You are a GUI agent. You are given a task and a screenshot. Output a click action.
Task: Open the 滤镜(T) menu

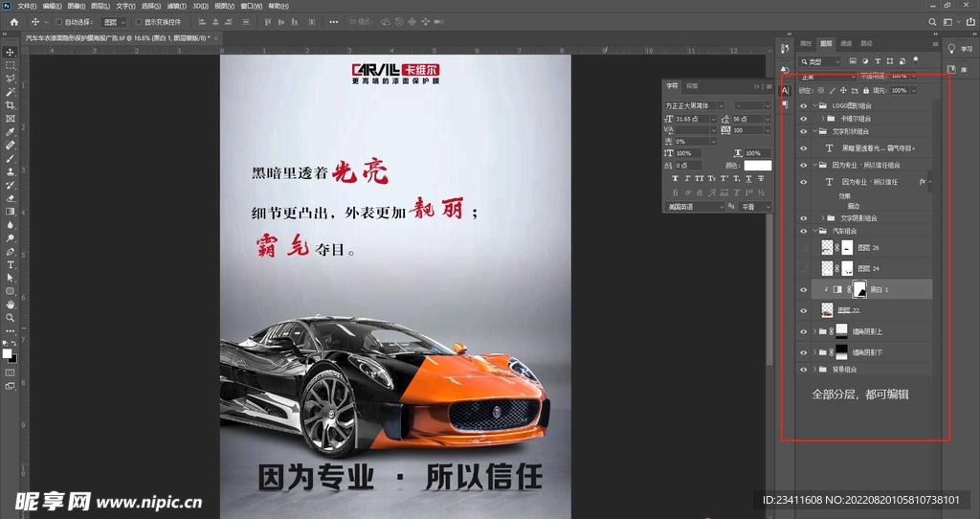[x=176, y=6]
